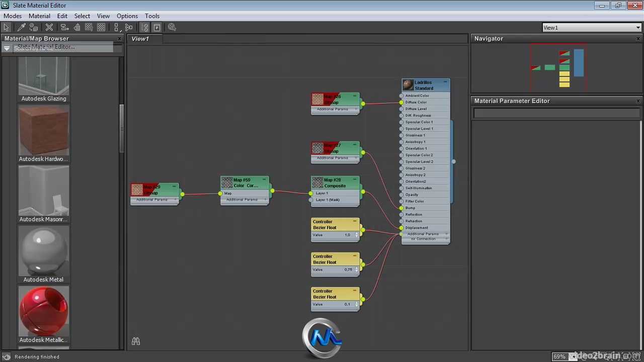This screenshot has height=362, width=644.
Task: Toggle the Parameter Editor panel button
Action: tap(157, 28)
